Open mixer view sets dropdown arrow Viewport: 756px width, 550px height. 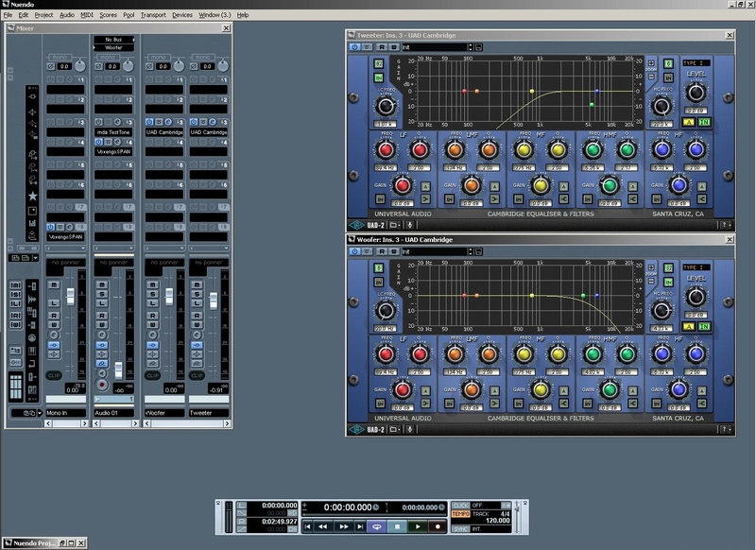pyautogui.click(x=35, y=258)
